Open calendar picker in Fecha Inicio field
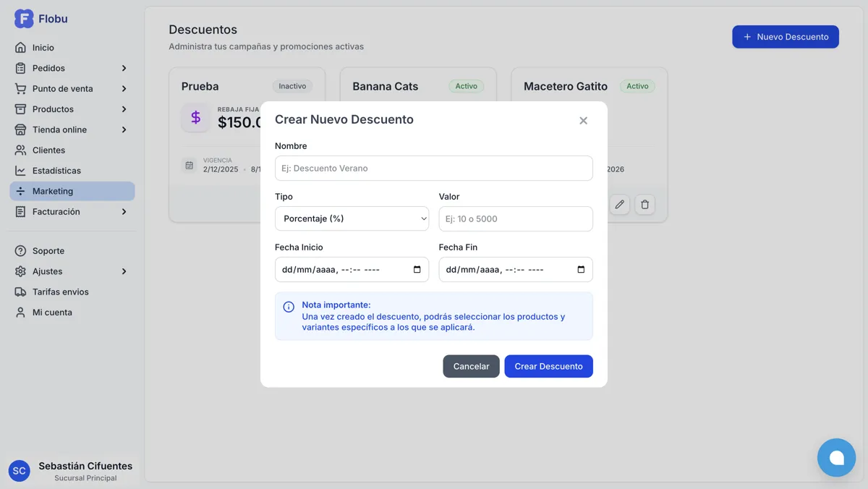Viewport: 868px width, 489px height. pyautogui.click(x=417, y=270)
